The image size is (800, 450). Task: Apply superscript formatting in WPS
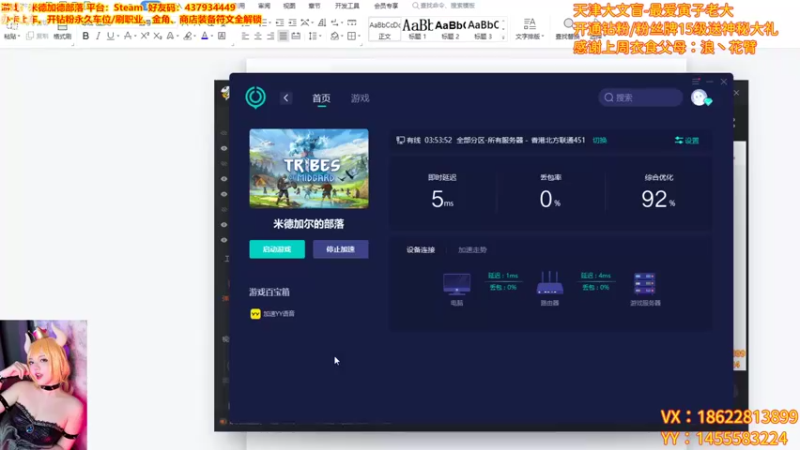[145, 36]
